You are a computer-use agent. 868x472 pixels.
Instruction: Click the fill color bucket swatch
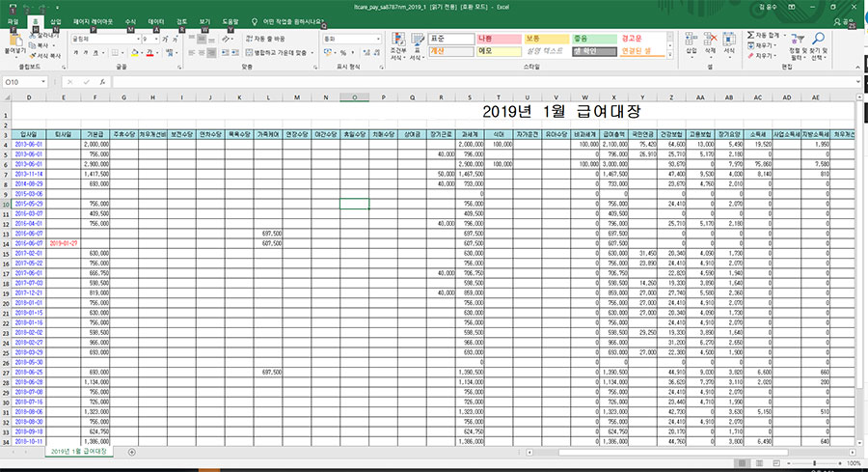pyautogui.click(x=133, y=53)
